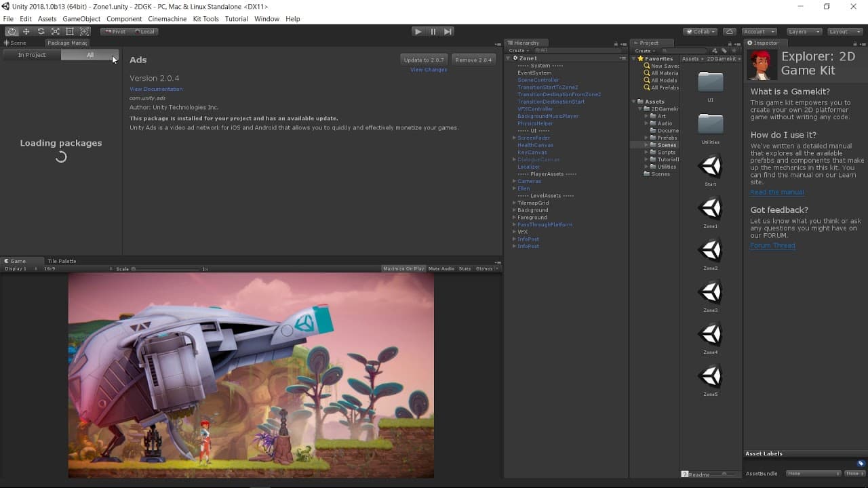
Task: Select the Zone1 scene asset icon
Action: point(710,208)
